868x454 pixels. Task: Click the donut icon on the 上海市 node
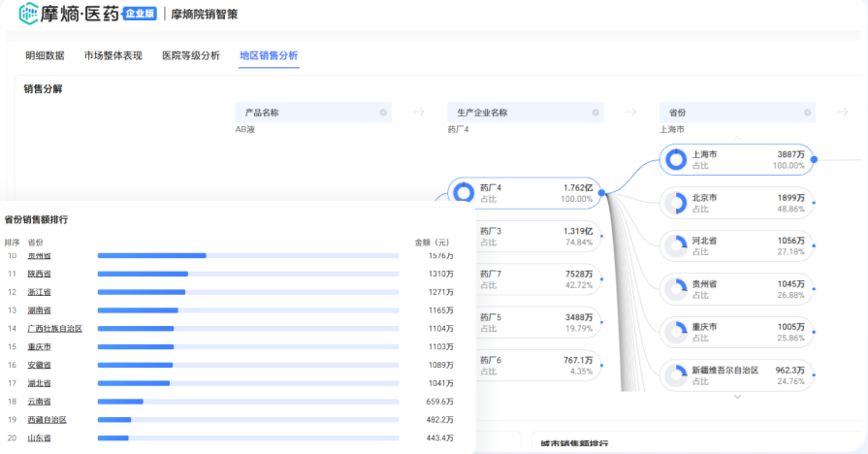[675, 159]
